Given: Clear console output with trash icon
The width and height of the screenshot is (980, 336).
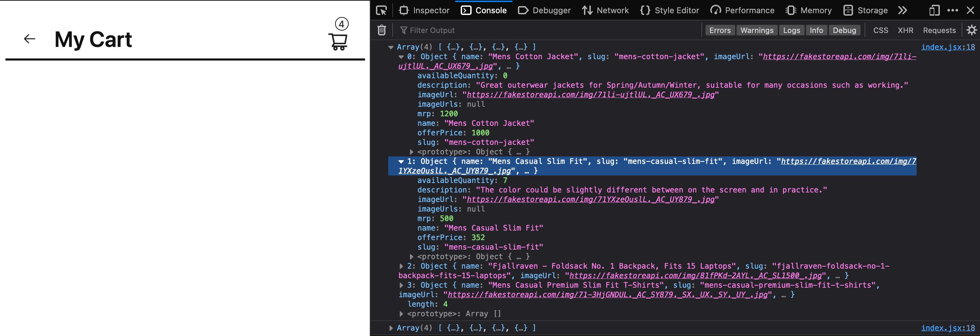Looking at the screenshot, I should [382, 30].
